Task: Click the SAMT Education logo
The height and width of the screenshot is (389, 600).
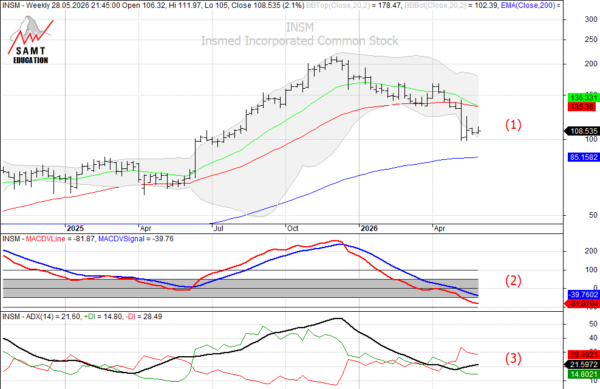Action: (x=31, y=40)
